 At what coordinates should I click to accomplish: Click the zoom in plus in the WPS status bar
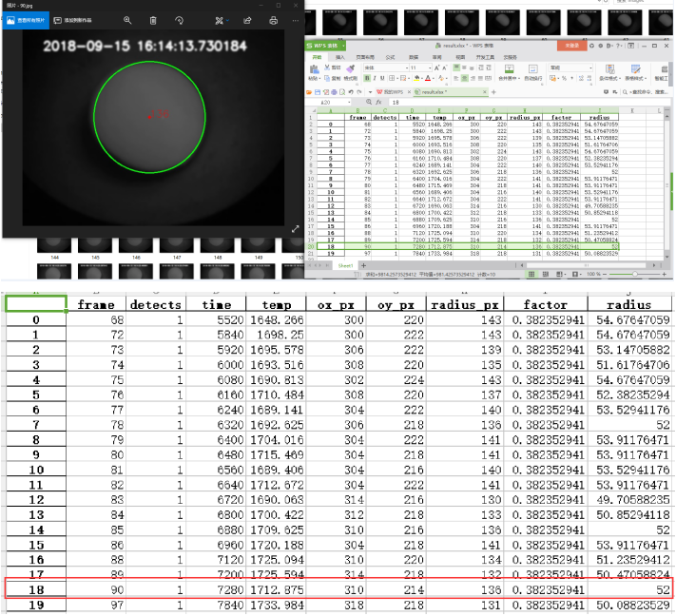pos(665,274)
